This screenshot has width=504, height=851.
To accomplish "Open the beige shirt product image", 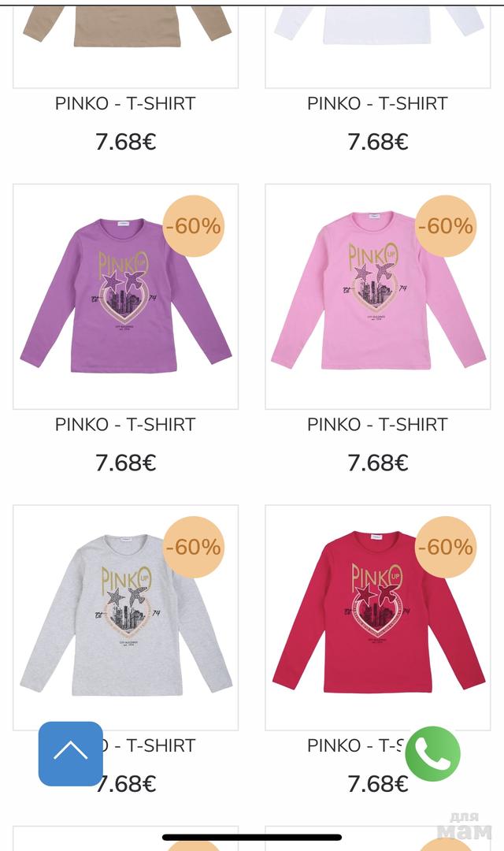I will [x=125, y=46].
